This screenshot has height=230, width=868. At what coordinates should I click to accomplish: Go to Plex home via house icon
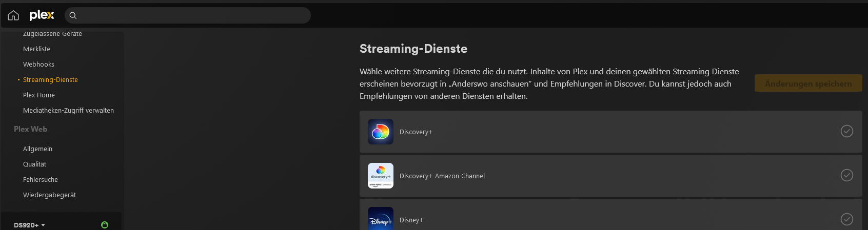click(x=13, y=15)
